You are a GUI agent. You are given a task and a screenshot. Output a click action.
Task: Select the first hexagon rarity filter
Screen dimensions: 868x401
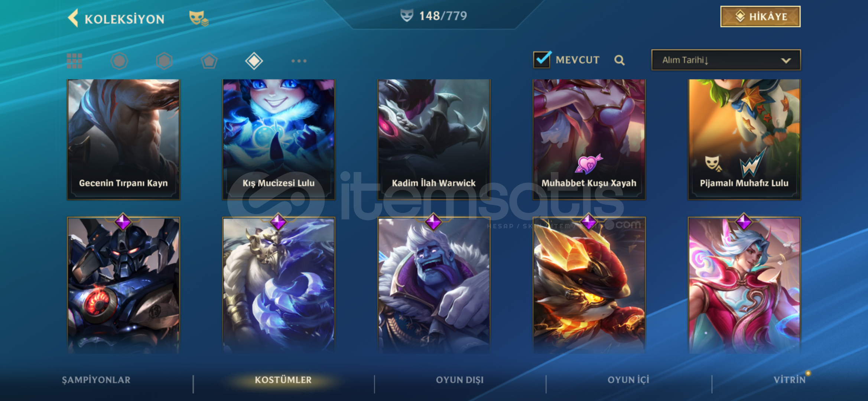119,61
